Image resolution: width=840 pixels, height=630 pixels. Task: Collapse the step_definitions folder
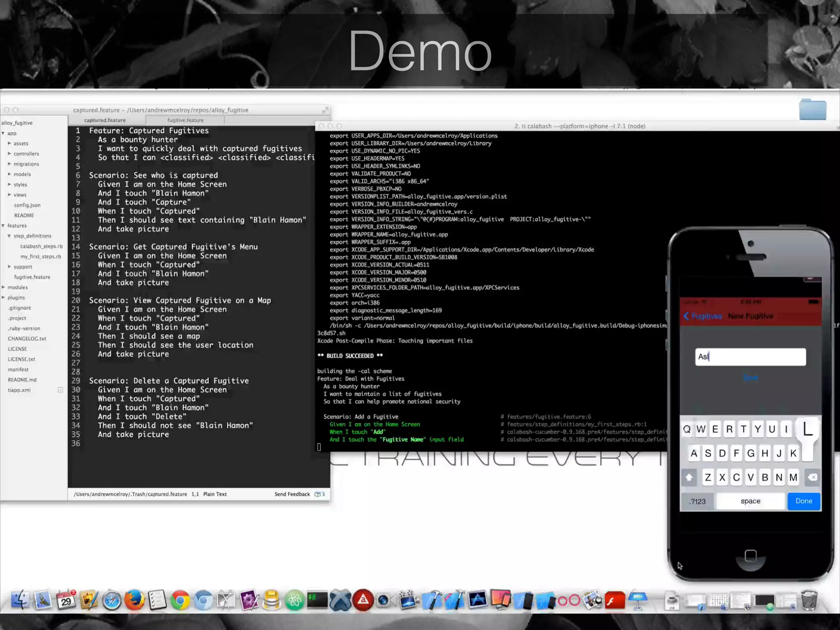click(x=9, y=236)
